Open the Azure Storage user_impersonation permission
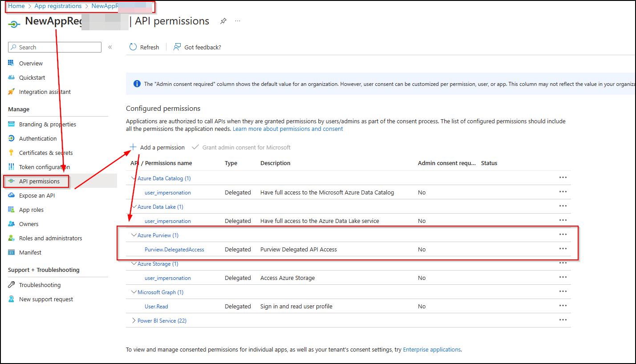 click(x=168, y=278)
